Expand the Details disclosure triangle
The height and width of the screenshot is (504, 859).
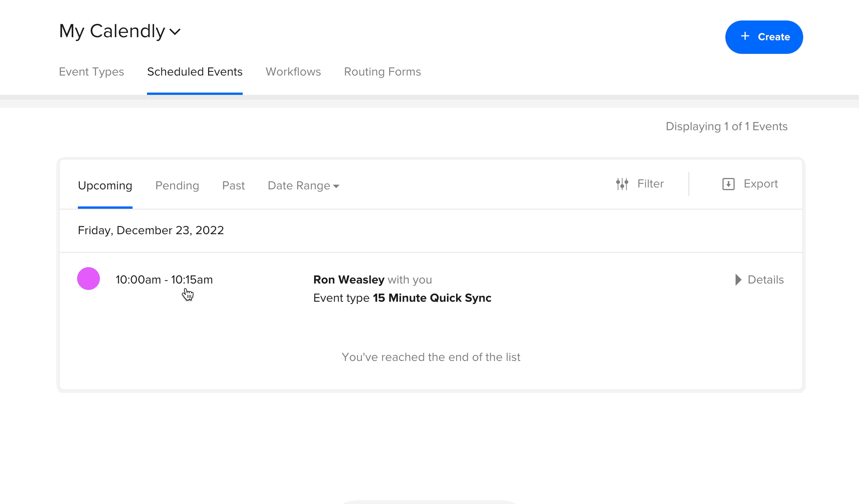pos(738,280)
